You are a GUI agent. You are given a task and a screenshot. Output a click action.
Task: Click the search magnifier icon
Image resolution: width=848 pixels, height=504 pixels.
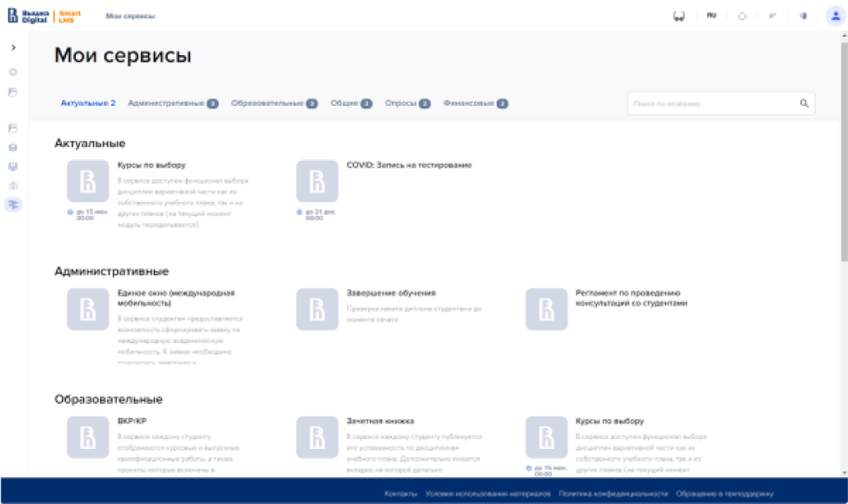[805, 103]
